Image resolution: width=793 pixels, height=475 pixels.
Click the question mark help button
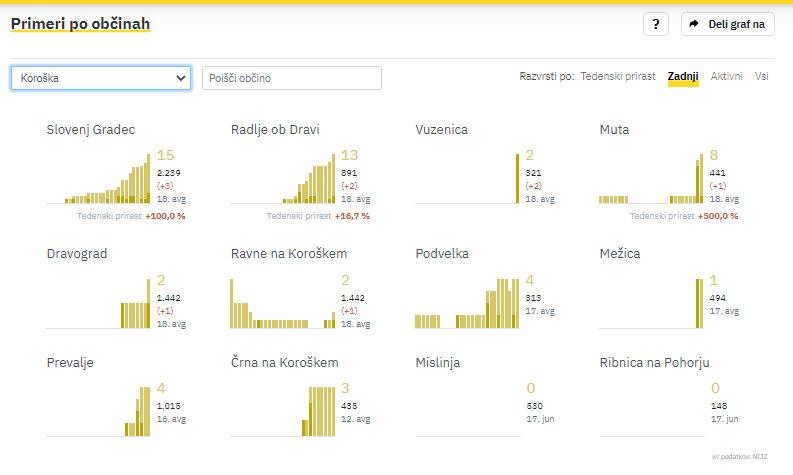click(x=655, y=25)
